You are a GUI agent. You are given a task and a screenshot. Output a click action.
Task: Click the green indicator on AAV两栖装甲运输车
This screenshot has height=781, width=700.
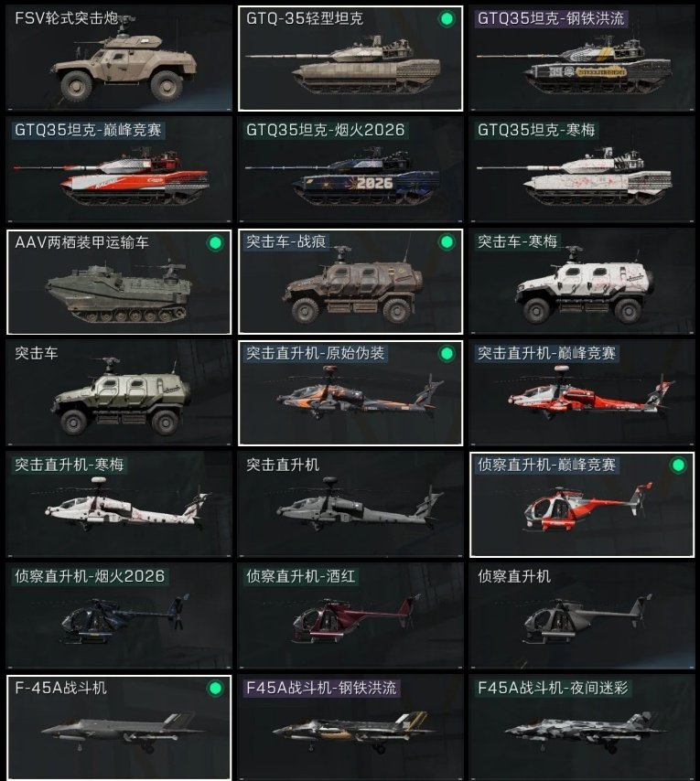click(x=215, y=243)
